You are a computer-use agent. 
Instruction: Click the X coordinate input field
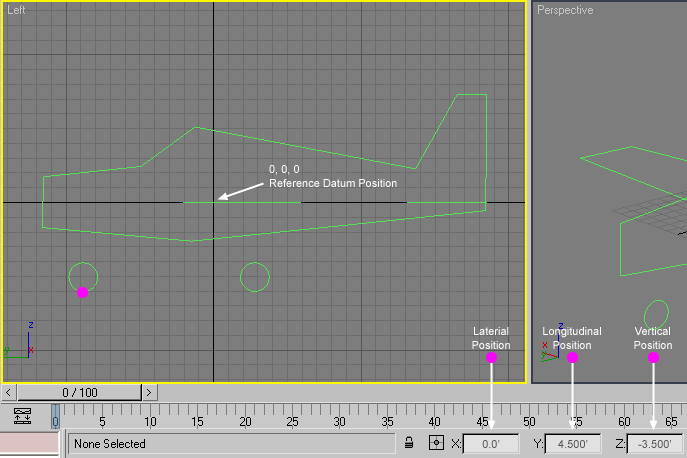490,443
